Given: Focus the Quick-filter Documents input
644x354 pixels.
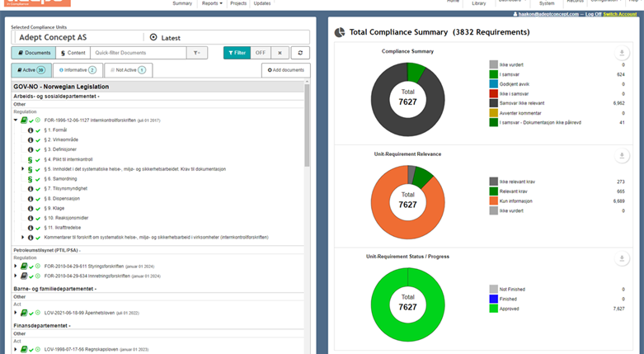Looking at the screenshot, I should (x=138, y=53).
